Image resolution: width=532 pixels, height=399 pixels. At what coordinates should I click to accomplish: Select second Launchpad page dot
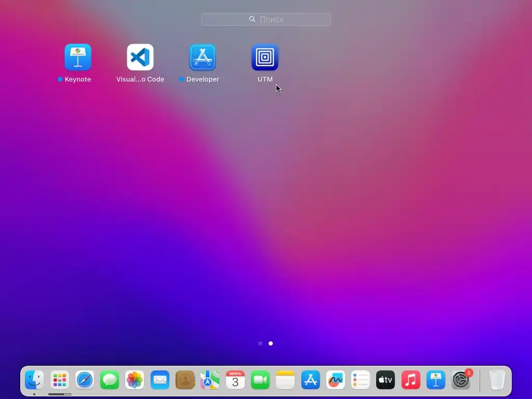pos(270,343)
